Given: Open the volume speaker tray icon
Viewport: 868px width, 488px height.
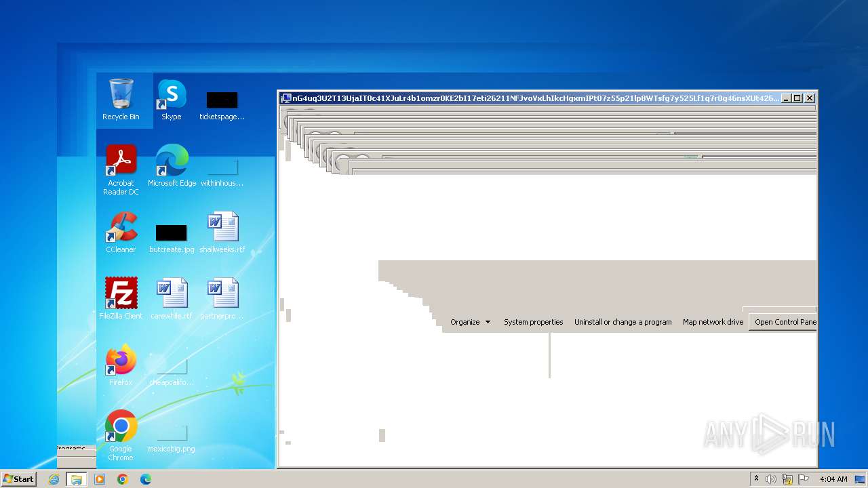Looking at the screenshot, I should [771, 479].
